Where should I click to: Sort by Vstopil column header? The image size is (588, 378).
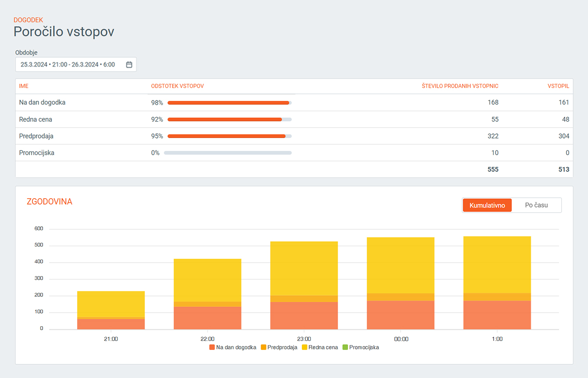(x=558, y=86)
